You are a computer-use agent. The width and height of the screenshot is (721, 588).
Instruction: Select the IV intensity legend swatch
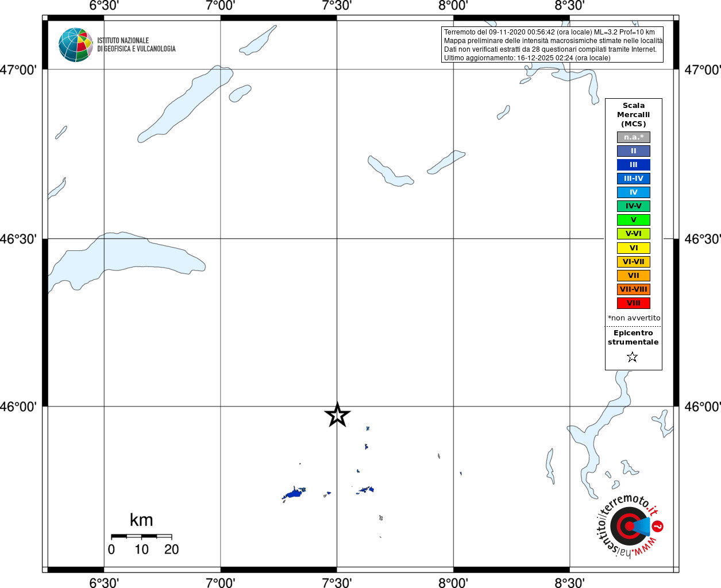[634, 192]
